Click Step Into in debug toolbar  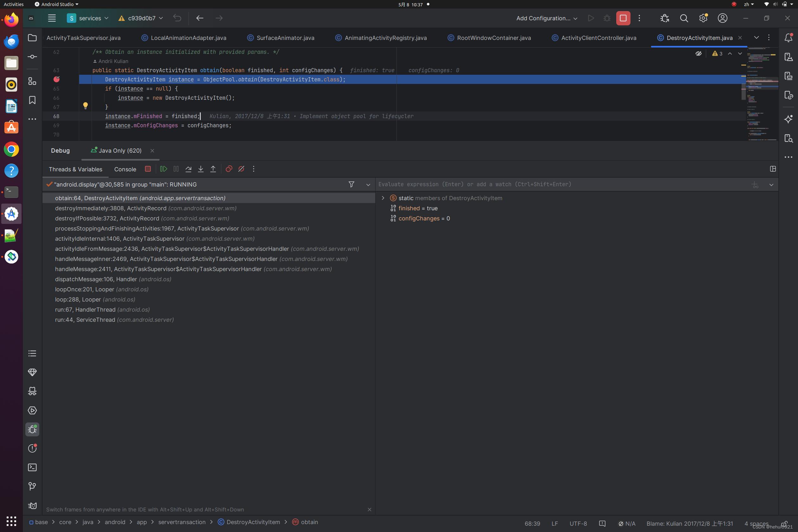click(201, 169)
